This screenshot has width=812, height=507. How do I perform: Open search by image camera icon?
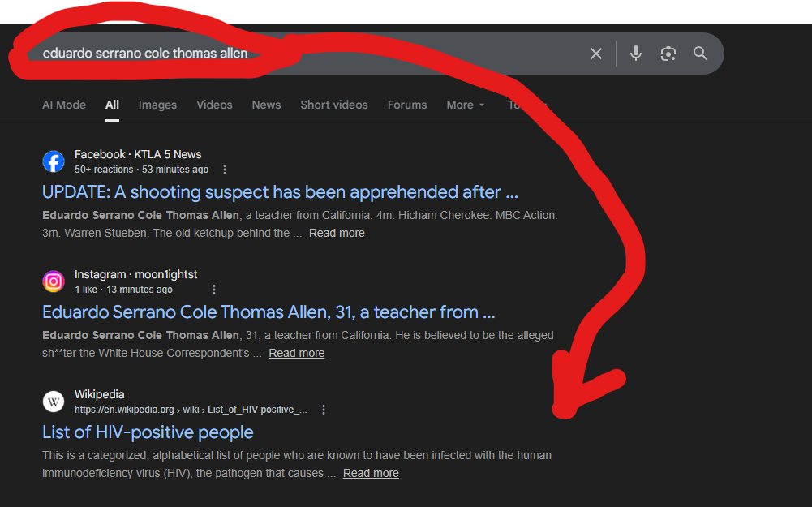point(668,54)
